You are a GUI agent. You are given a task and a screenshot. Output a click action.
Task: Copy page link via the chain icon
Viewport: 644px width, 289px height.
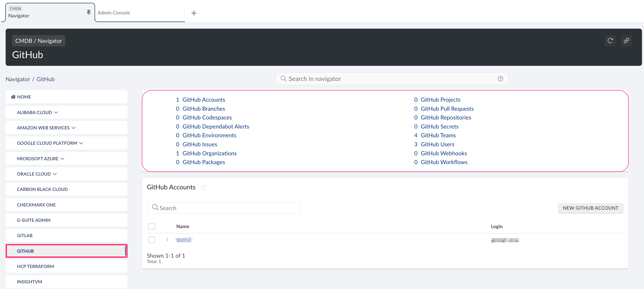click(626, 41)
